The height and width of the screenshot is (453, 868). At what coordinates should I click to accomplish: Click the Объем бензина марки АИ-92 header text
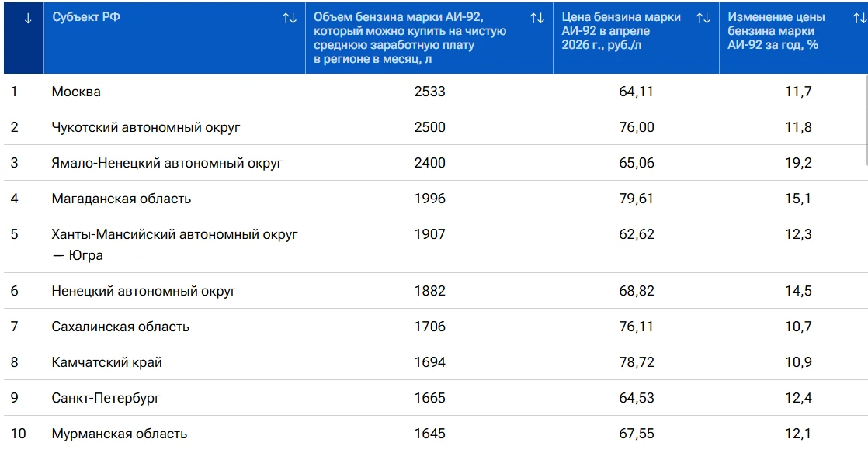410,38
